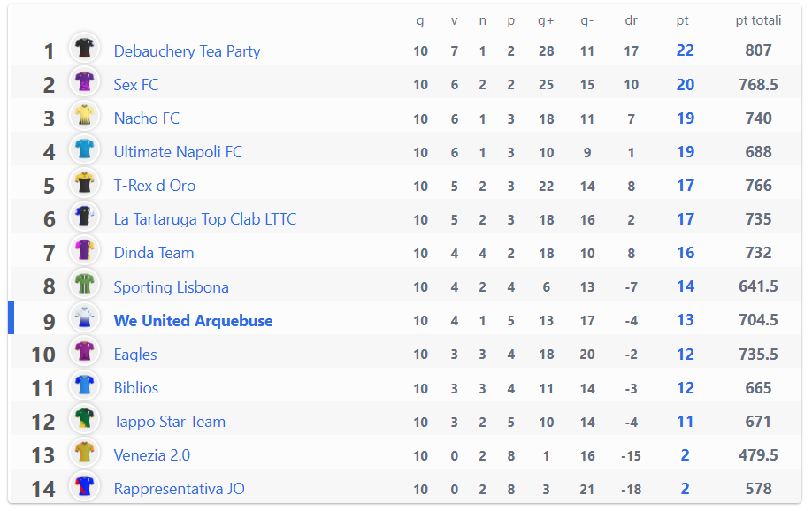The height and width of the screenshot is (511, 812).
Task: Click the 'pt' points column header
Action: coord(683,20)
